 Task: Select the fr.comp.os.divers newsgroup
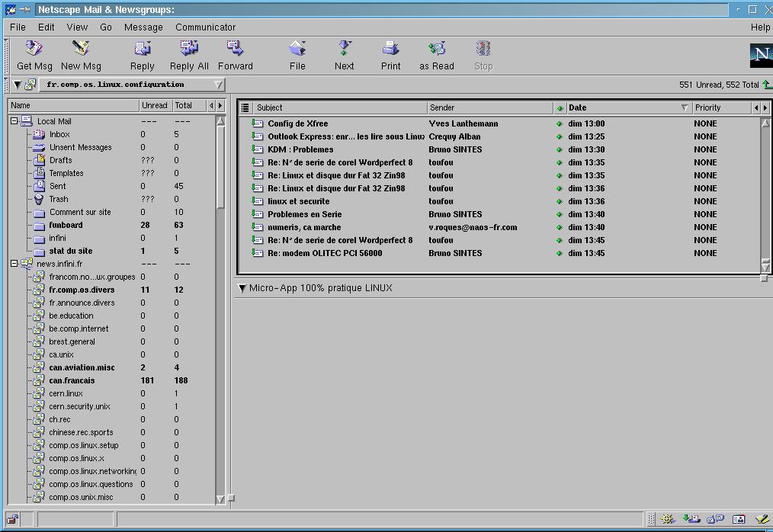point(82,290)
